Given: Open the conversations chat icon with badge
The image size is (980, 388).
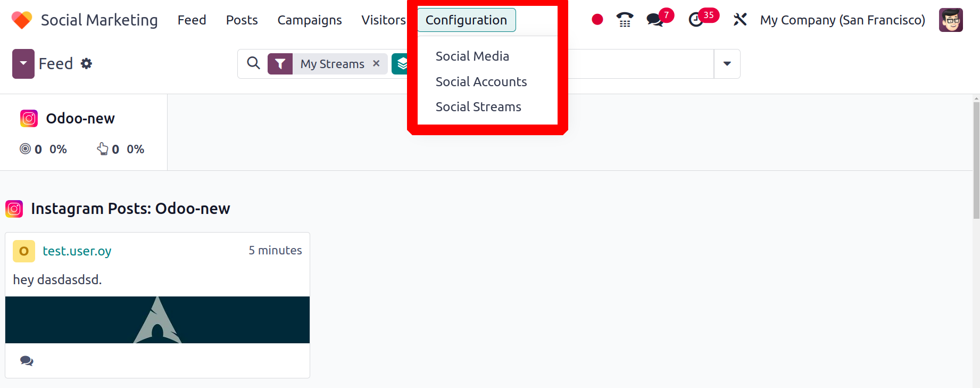Looking at the screenshot, I should coord(655,20).
